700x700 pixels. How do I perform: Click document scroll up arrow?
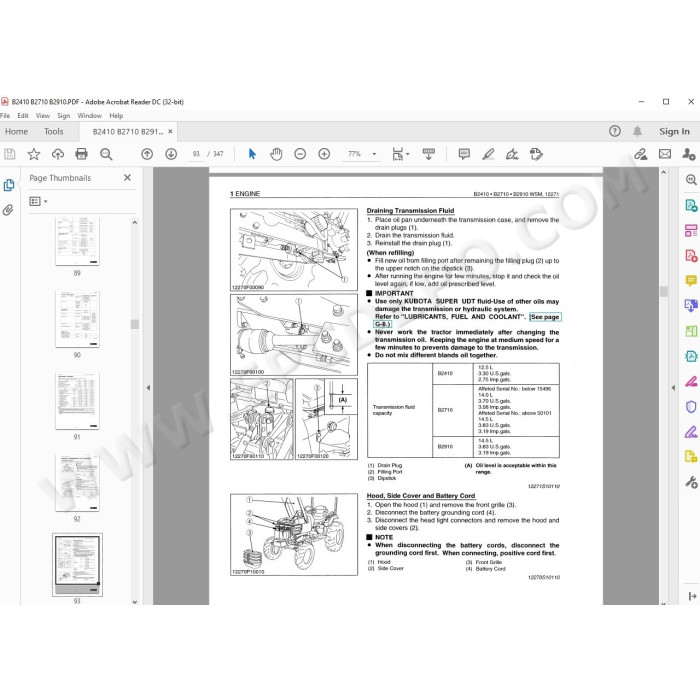pos(663,172)
